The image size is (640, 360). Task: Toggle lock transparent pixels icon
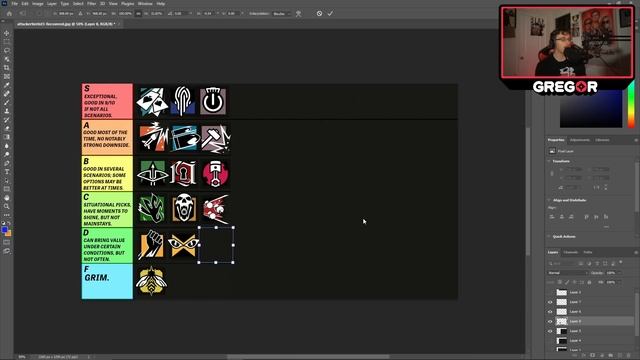560,282
